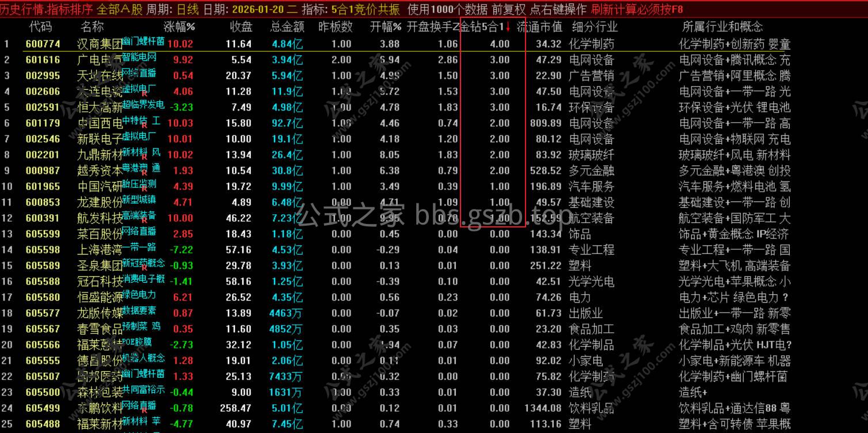Viewport: 868px width, 433px height.
Task: Select the 中国西电 stock name
Action: [x=100, y=123]
